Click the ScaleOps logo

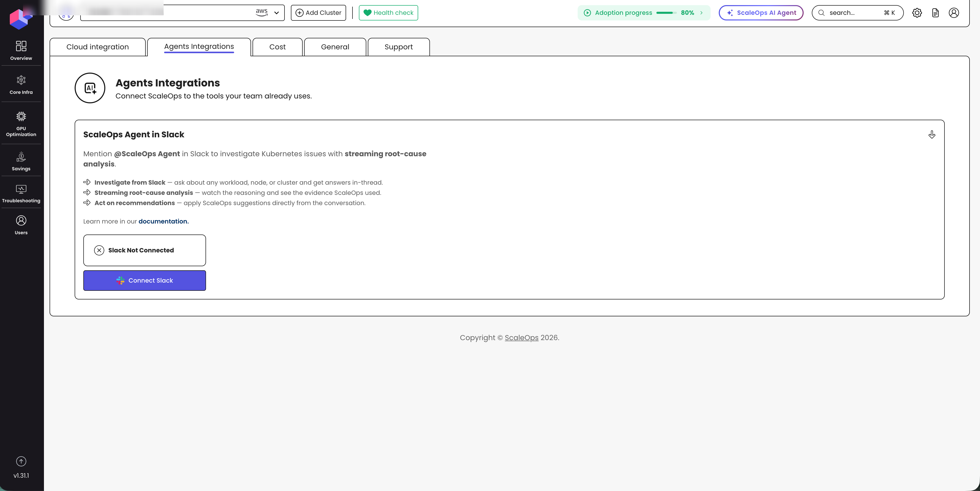coord(21,19)
